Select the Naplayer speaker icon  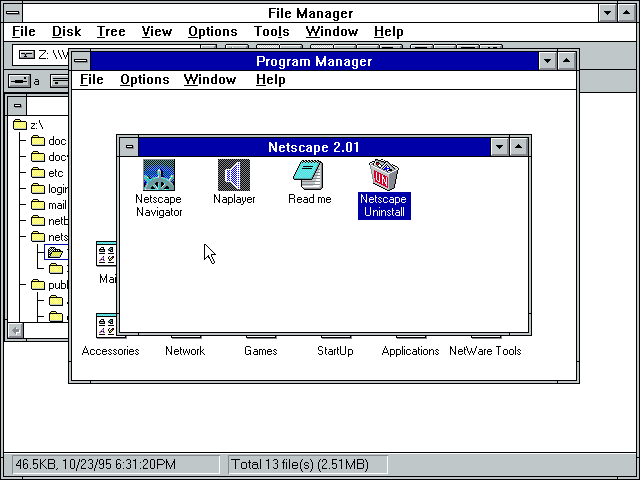point(234,175)
